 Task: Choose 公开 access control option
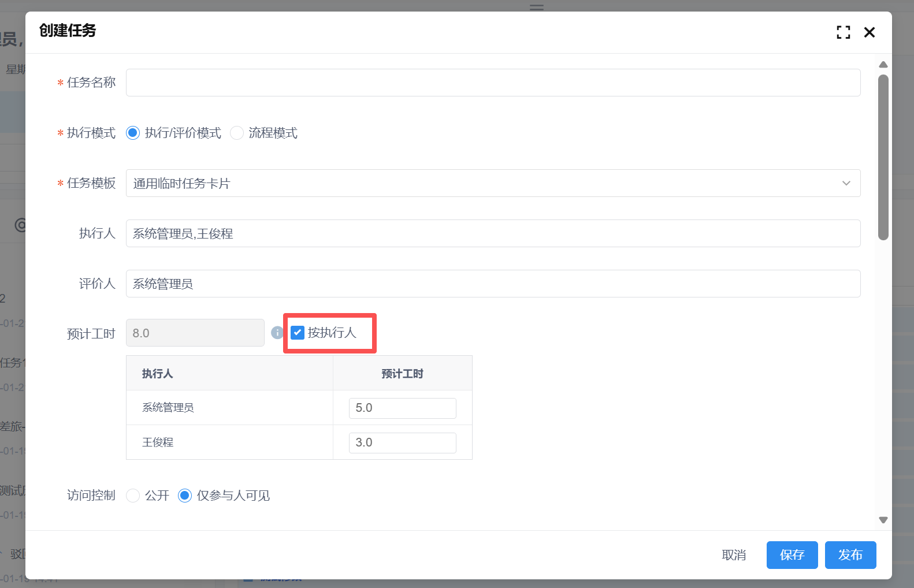(x=133, y=496)
